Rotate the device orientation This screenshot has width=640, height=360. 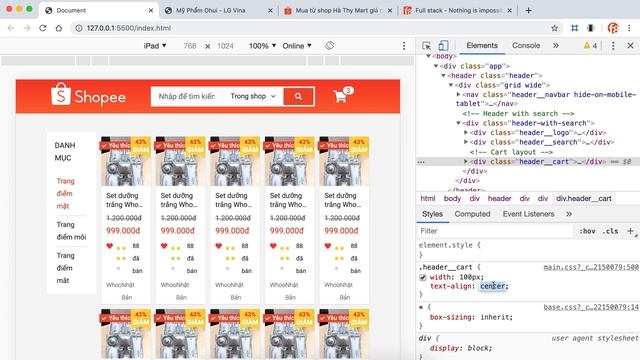coord(330,46)
